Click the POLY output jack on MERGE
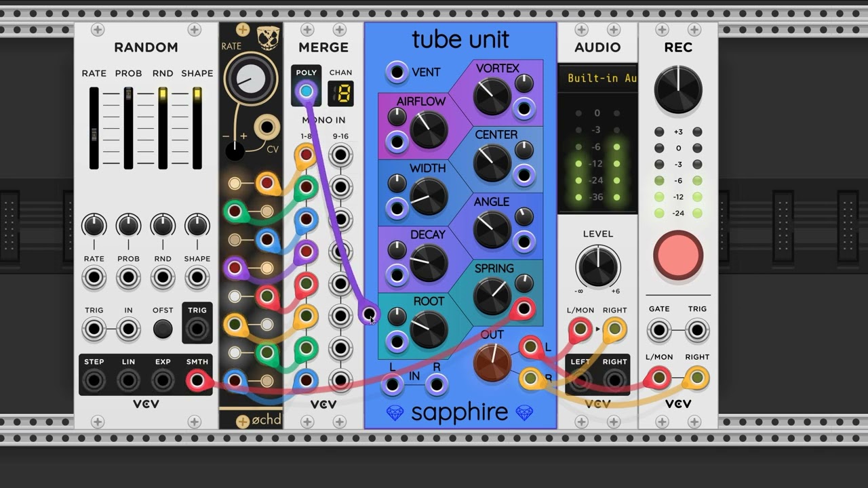868x488 pixels. pos(306,91)
